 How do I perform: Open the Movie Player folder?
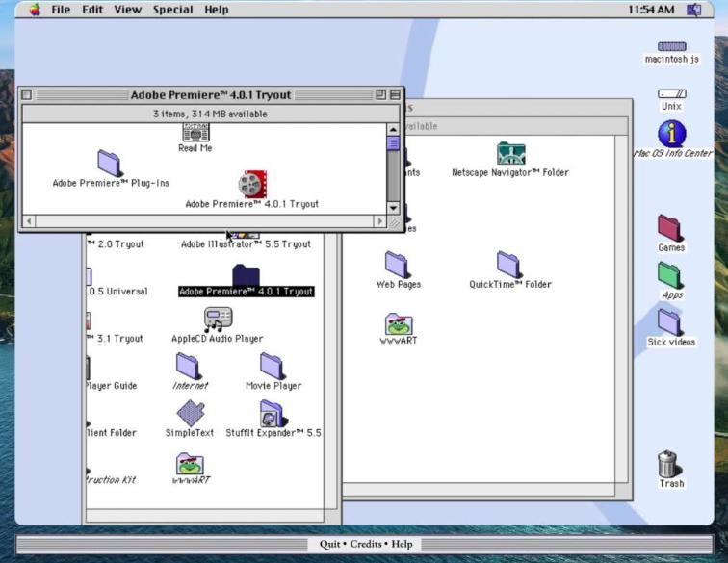tap(273, 367)
